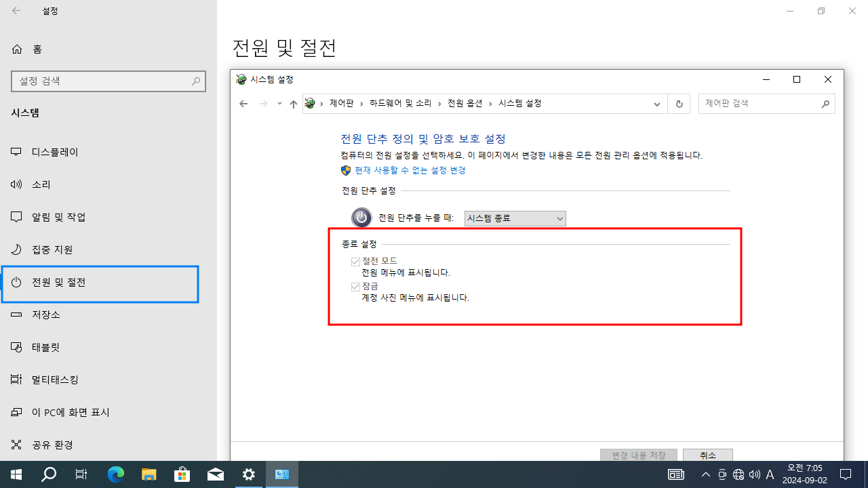Open 시스템 종료 power button dropdown
868x488 pixels.
515,218
